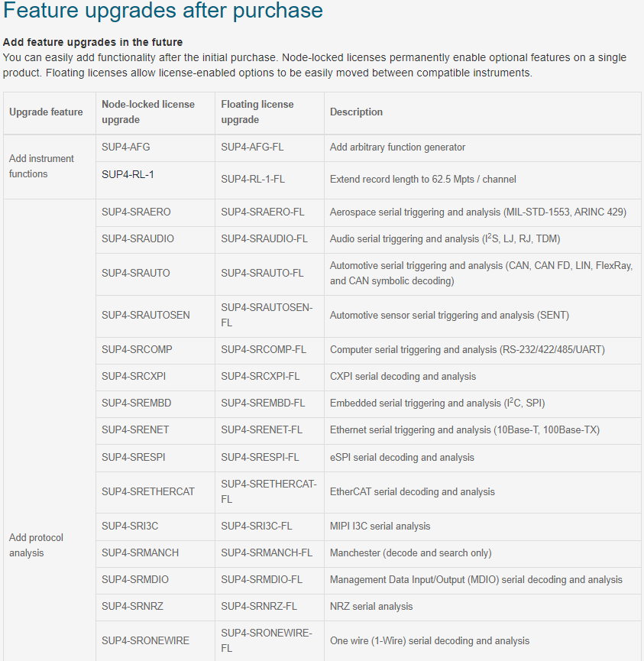Click the SUP4-SRAUTO automotive license code
The width and height of the screenshot is (644, 661).
(x=136, y=274)
